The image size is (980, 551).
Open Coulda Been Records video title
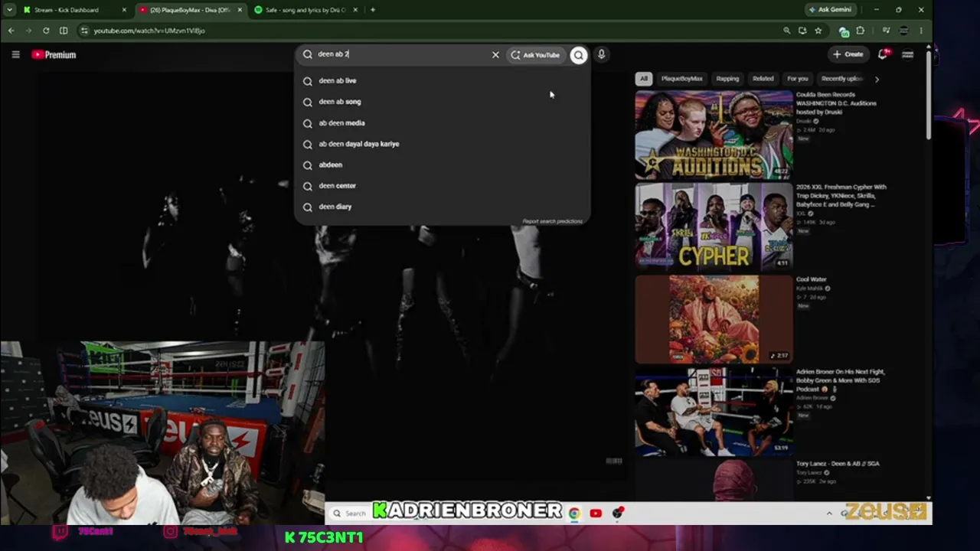pyautogui.click(x=836, y=103)
